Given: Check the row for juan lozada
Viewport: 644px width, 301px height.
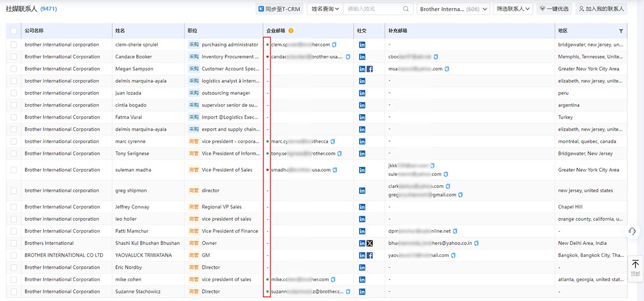Looking at the screenshot, I should point(13,93).
